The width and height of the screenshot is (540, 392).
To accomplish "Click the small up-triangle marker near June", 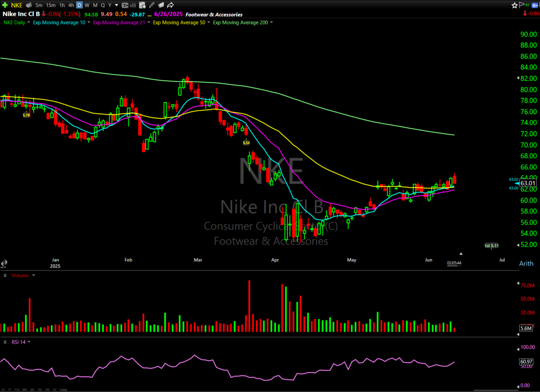I will (x=461, y=253).
